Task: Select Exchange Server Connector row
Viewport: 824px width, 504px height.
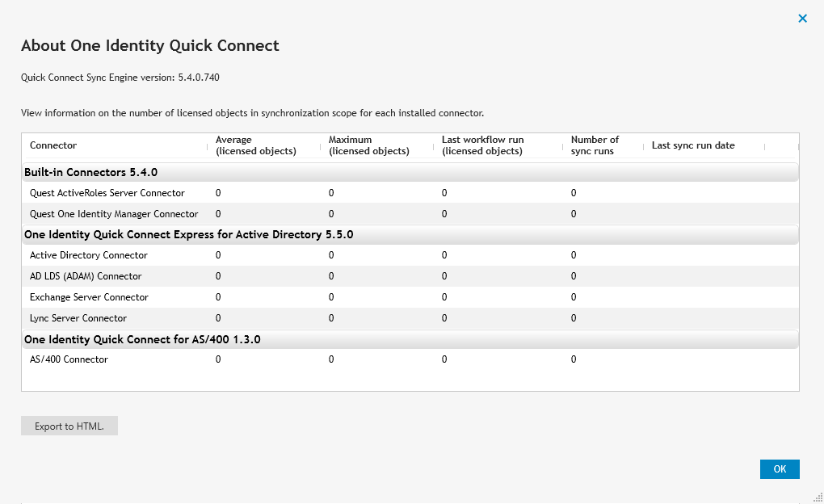Action: pyautogui.click(x=410, y=297)
